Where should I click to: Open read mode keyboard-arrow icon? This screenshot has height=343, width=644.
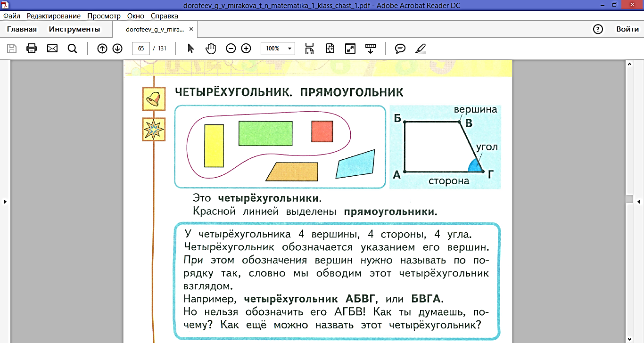[x=371, y=48]
